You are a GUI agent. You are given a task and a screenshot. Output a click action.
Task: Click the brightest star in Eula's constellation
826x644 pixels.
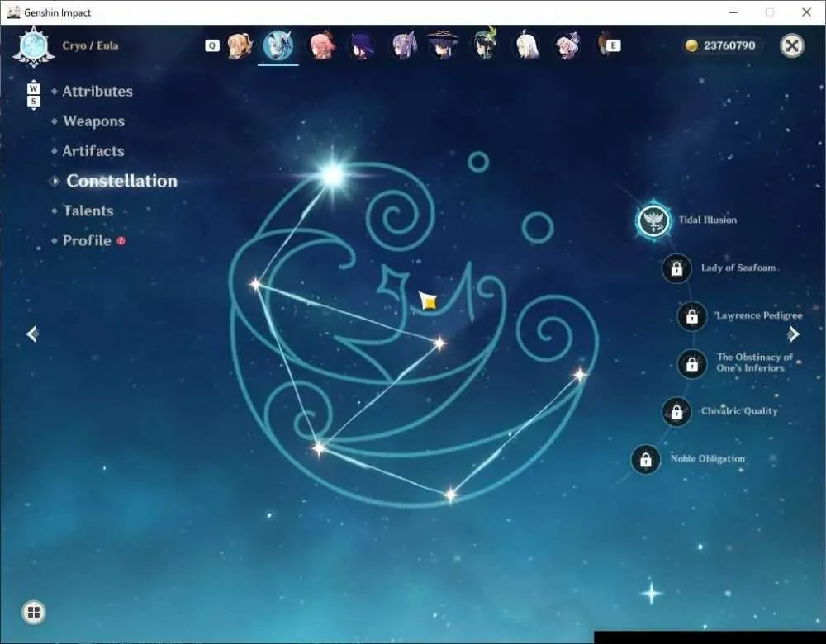click(x=333, y=175)
